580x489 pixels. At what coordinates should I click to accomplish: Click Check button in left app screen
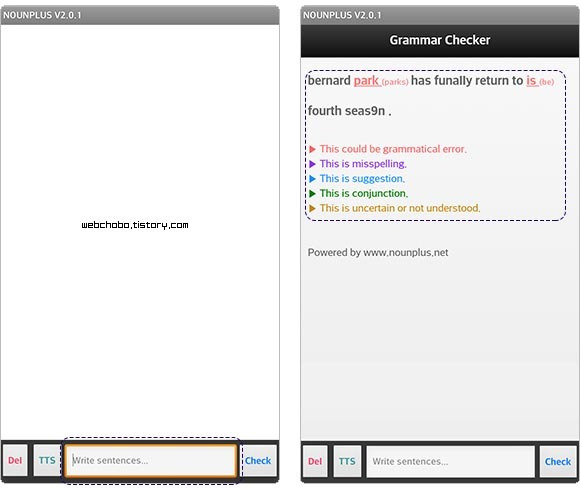click(258, 461)
